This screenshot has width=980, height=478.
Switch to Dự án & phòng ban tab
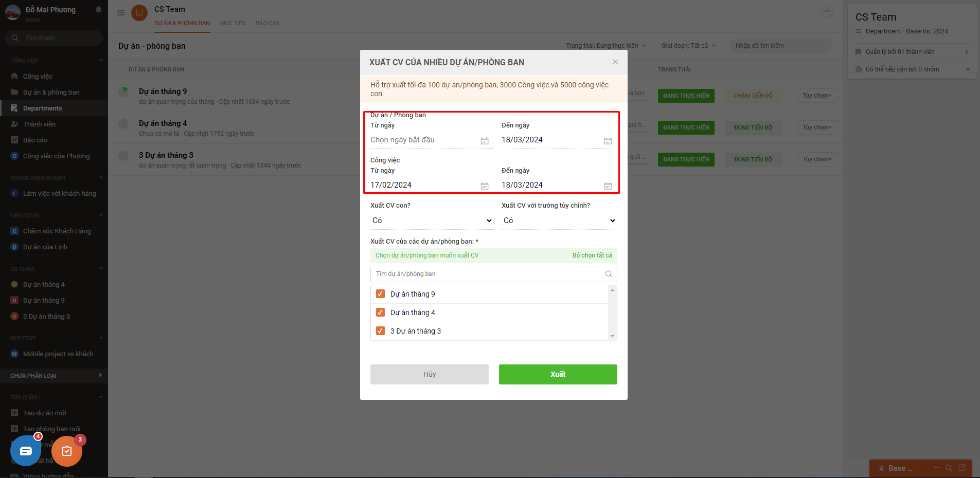(x=182, y=23)
